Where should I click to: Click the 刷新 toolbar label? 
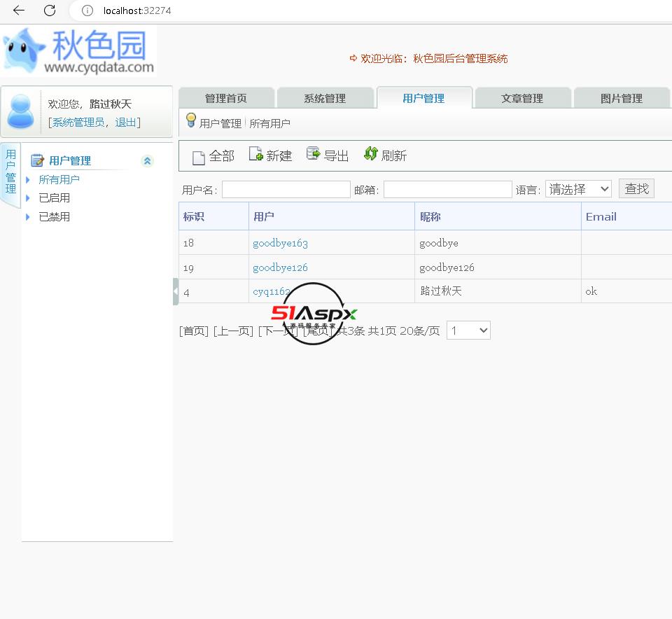(x=394, y=155)
